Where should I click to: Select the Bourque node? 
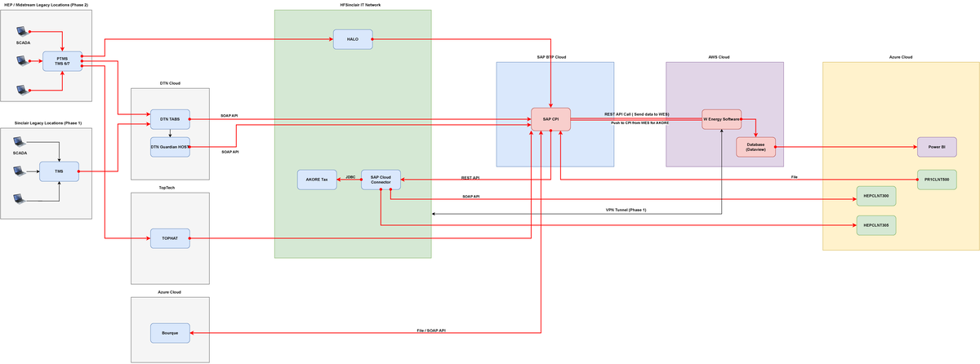(x=170, y=333)
